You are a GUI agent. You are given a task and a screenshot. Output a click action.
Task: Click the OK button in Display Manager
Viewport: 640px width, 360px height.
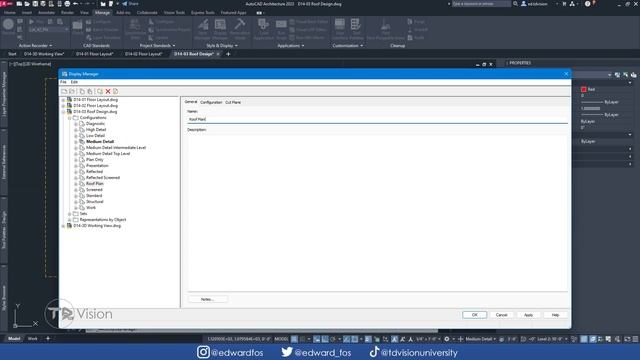point(475,315)
